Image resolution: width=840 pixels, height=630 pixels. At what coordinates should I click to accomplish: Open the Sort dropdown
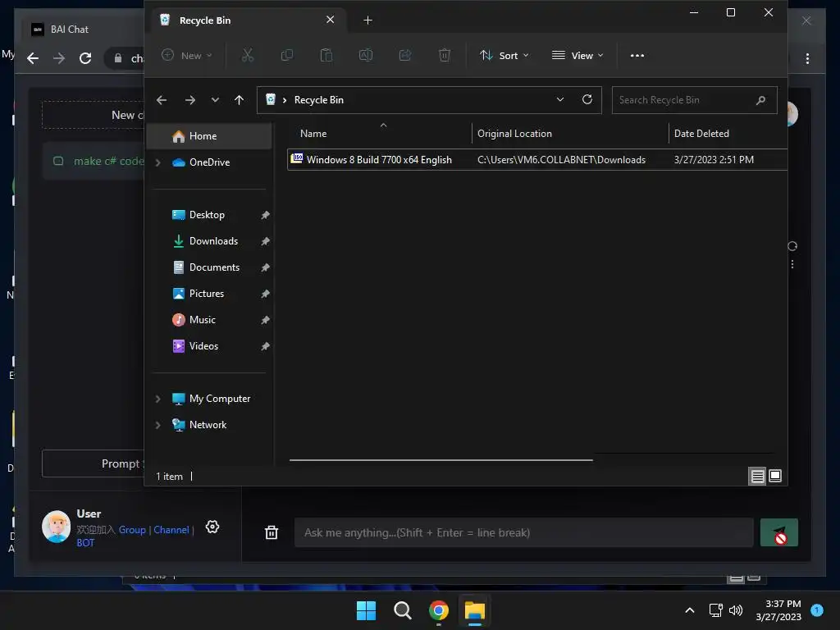point(504,55)
